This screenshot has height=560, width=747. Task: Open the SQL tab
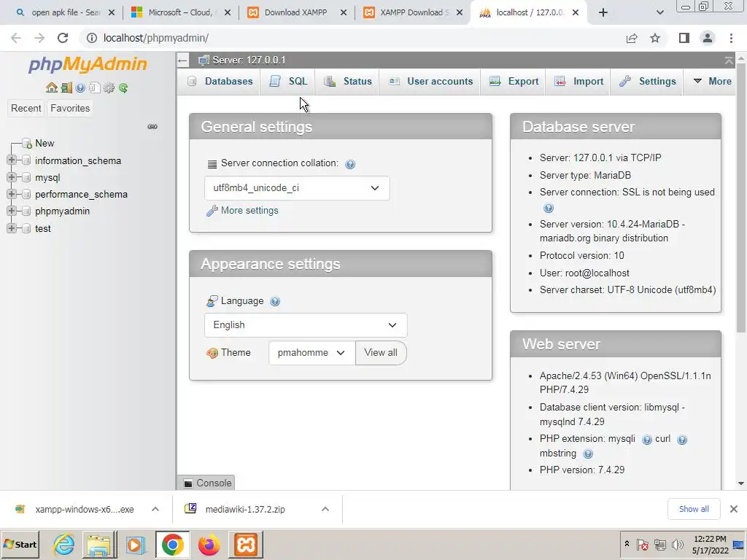click(288, 82)
